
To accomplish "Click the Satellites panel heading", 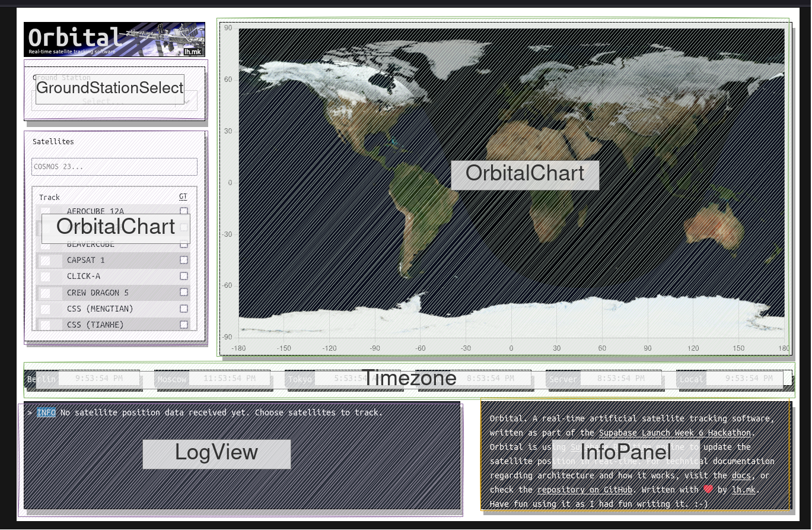I will point(53,141).
